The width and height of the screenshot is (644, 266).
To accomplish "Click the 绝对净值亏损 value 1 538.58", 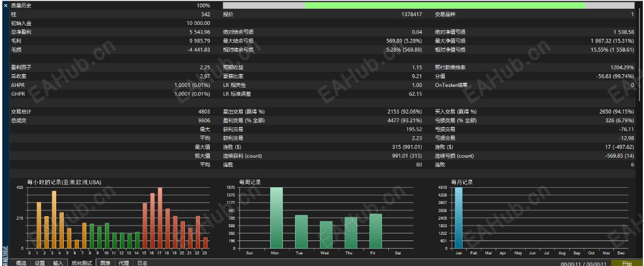I will 624,32.
